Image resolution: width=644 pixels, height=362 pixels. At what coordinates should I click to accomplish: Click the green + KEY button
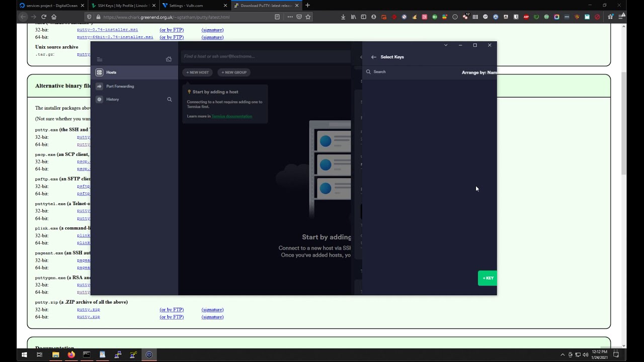point(488,278)
